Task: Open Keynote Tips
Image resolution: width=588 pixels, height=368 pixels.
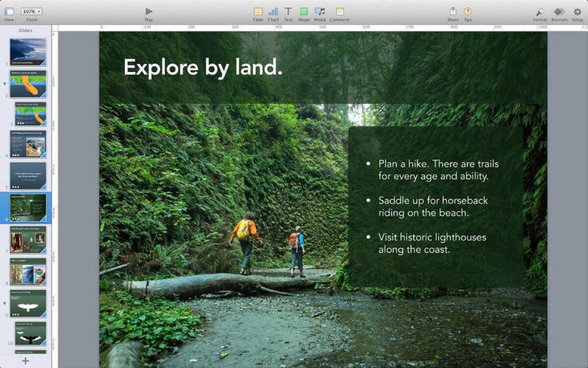Action: click(467, 12)
